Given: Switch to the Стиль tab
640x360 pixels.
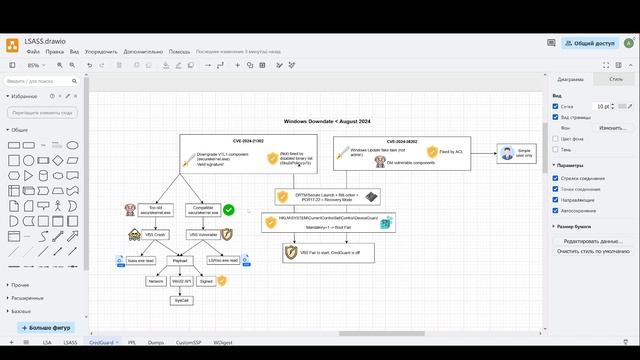Looking at the screenshot, I should coord(616,79).
